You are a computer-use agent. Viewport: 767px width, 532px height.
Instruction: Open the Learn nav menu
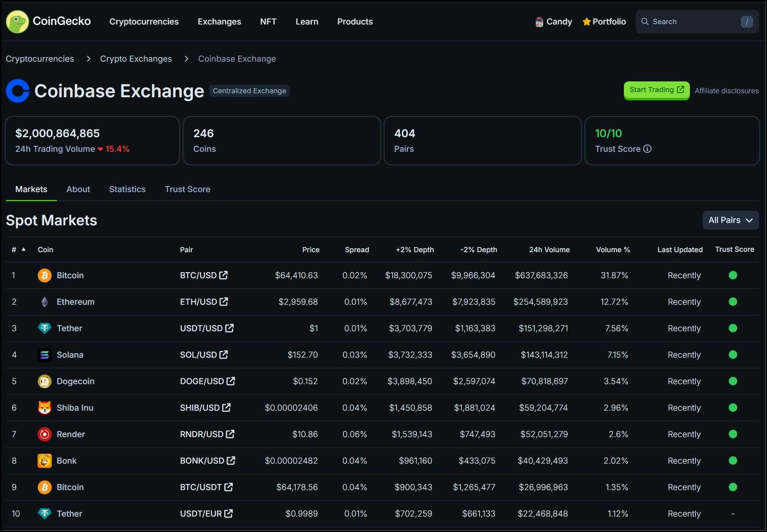[307, 22]
